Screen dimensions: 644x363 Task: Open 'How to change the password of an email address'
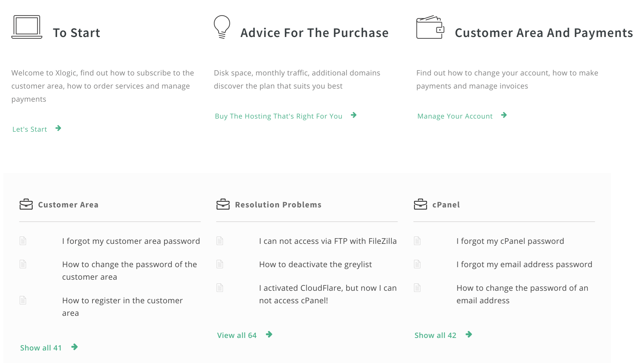tap(522, 294)
